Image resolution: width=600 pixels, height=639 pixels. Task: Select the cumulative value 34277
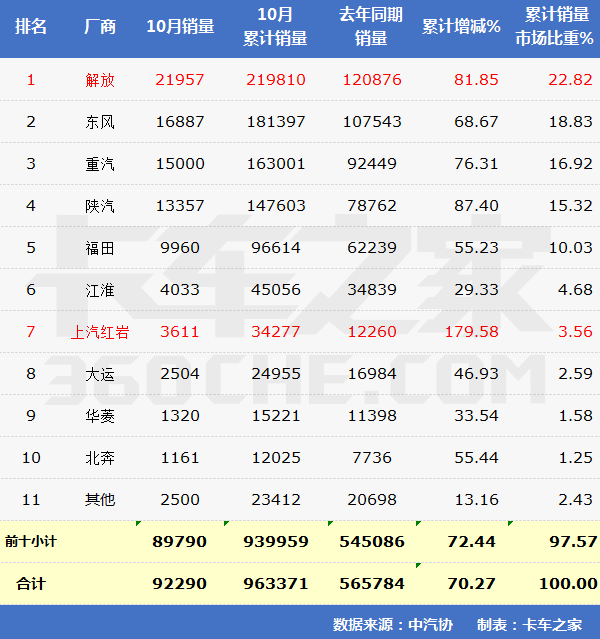(x=276, y=332)
